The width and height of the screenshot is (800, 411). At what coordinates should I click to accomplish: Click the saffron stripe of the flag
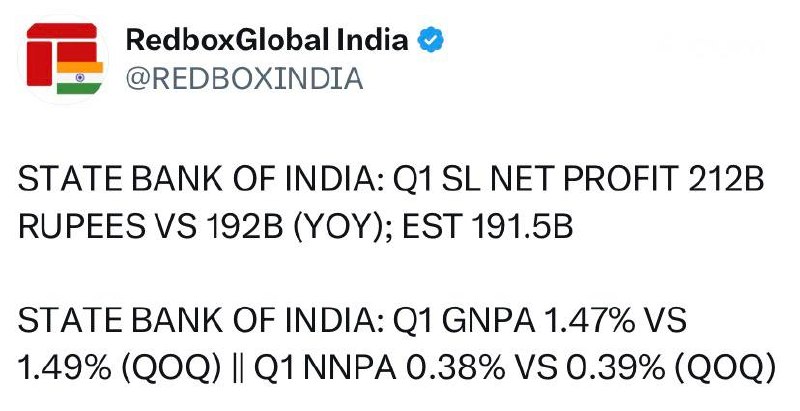(80, 67)
